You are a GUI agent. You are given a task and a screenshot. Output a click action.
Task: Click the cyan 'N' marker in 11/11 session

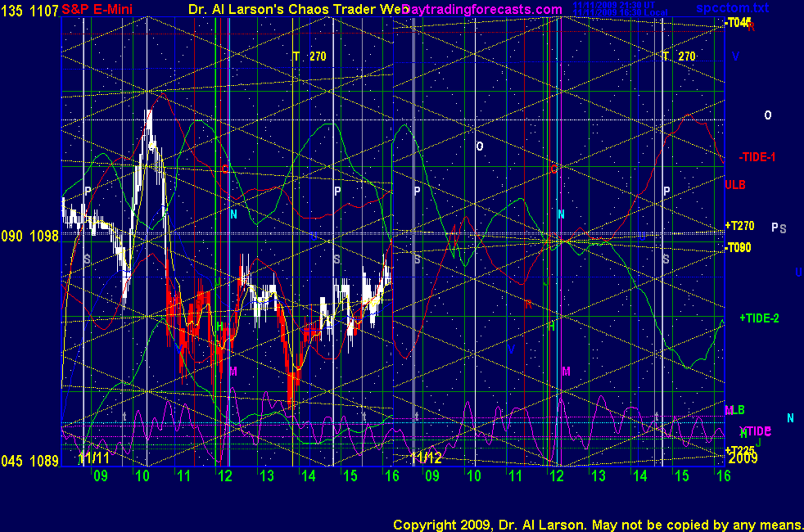234,214
